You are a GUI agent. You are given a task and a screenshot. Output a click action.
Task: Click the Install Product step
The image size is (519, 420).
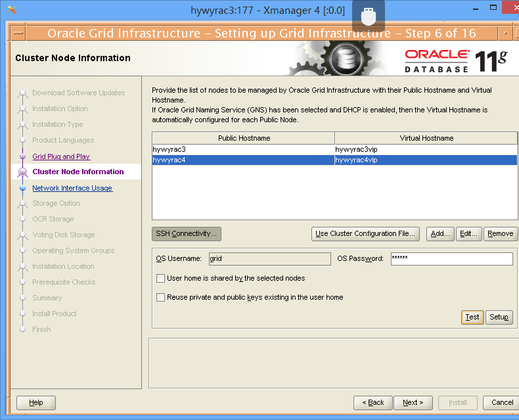point(55,314)
